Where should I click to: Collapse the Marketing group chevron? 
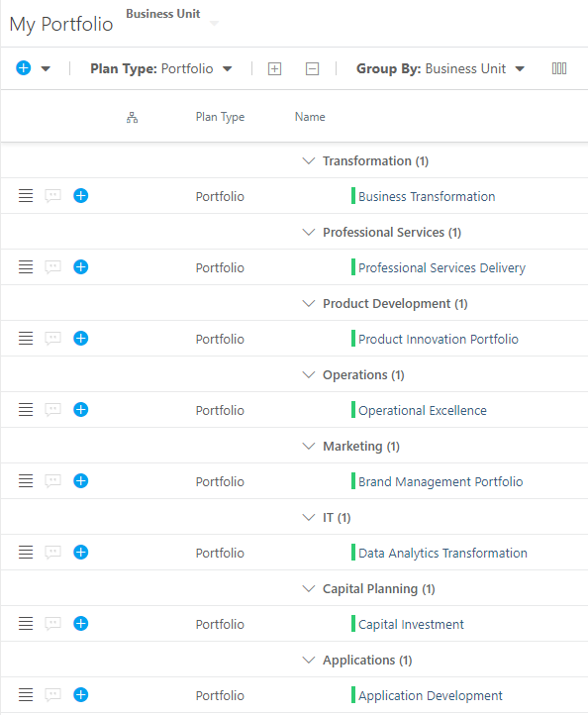309,446
